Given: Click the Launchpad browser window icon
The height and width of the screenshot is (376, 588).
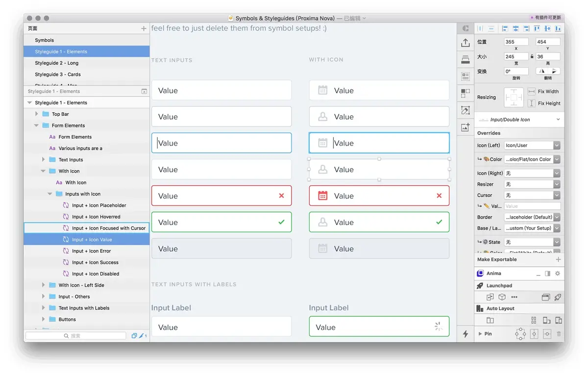Looking at the screenshot, I should click(x=545, y=297).
